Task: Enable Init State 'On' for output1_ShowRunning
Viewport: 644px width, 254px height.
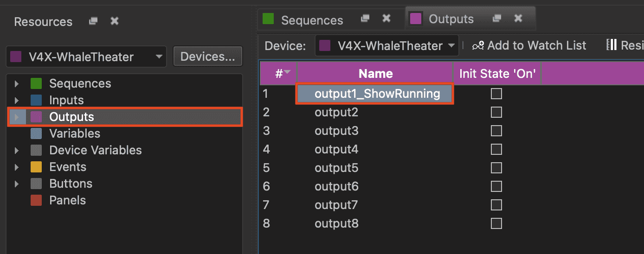Action: (x=496, y=94)
